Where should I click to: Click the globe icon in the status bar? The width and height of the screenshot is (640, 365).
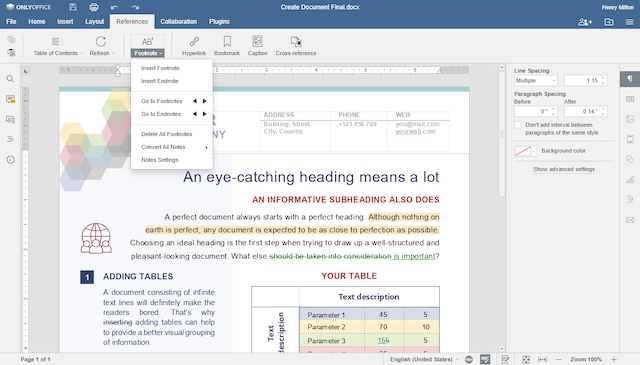click(x=469, y=359)
